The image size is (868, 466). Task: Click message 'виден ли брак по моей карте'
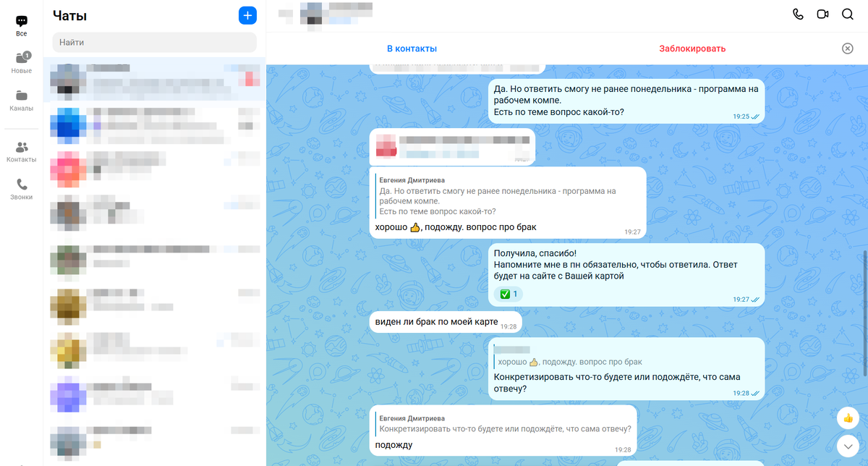coord(445,322)
